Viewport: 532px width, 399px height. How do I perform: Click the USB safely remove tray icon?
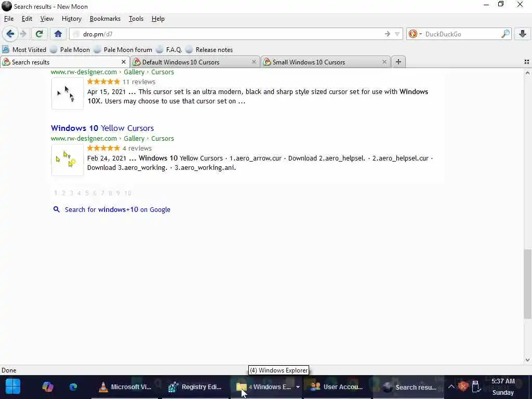pyautogui.click(x=476, y=387)
